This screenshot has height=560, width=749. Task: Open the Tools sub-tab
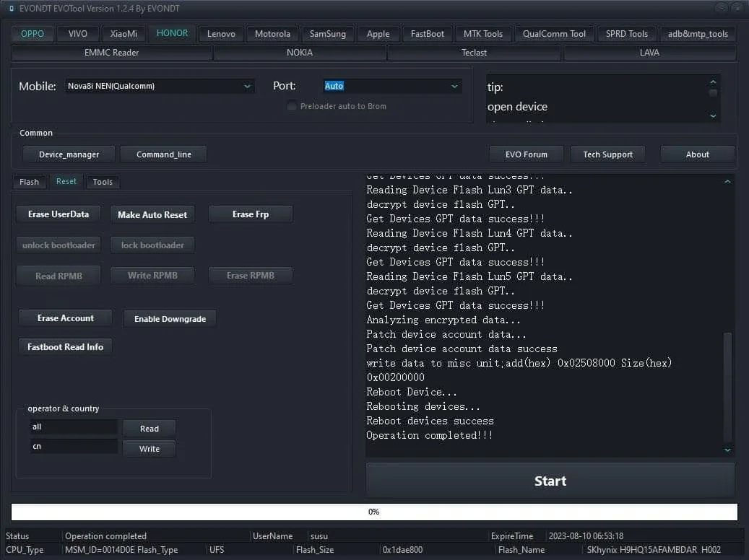pyautogui.click(x=103, y=182)
